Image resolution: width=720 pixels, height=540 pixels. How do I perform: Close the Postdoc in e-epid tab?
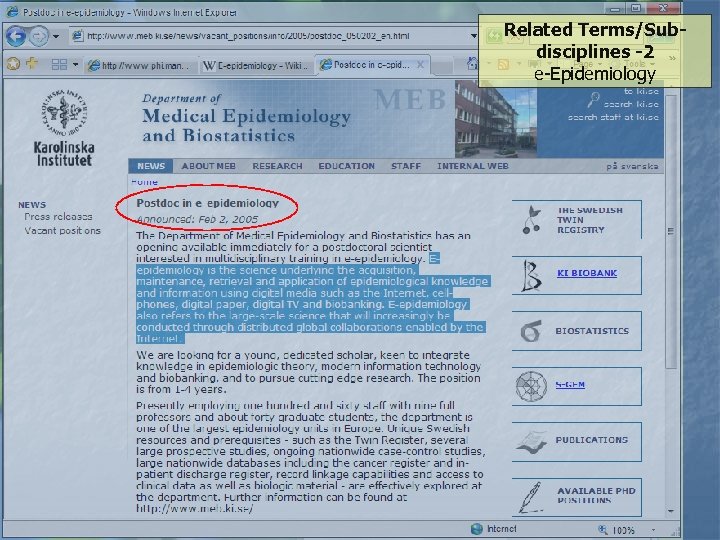pos(420,65)
